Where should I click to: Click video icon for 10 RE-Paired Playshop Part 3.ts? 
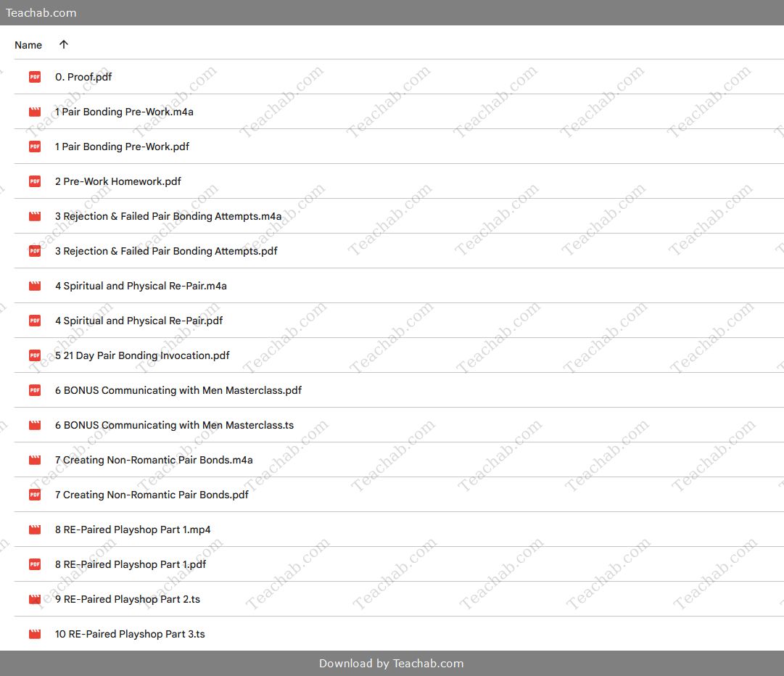[35, 634]
